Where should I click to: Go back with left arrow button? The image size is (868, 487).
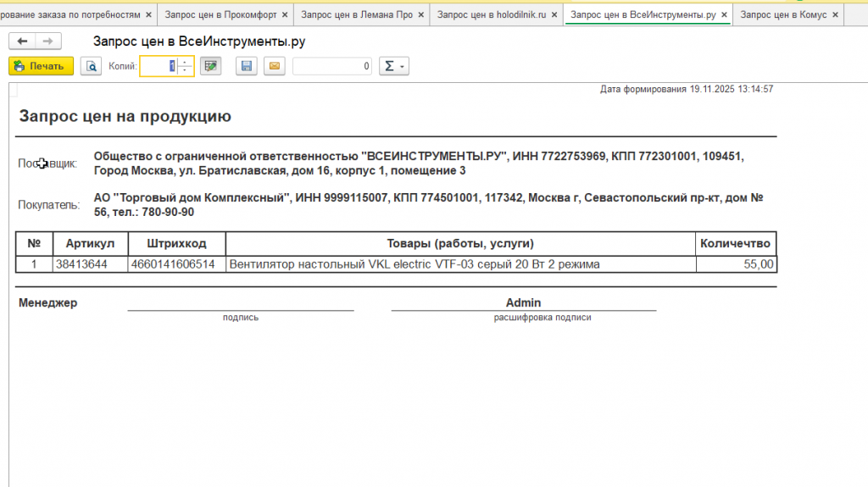coord(22,41)
